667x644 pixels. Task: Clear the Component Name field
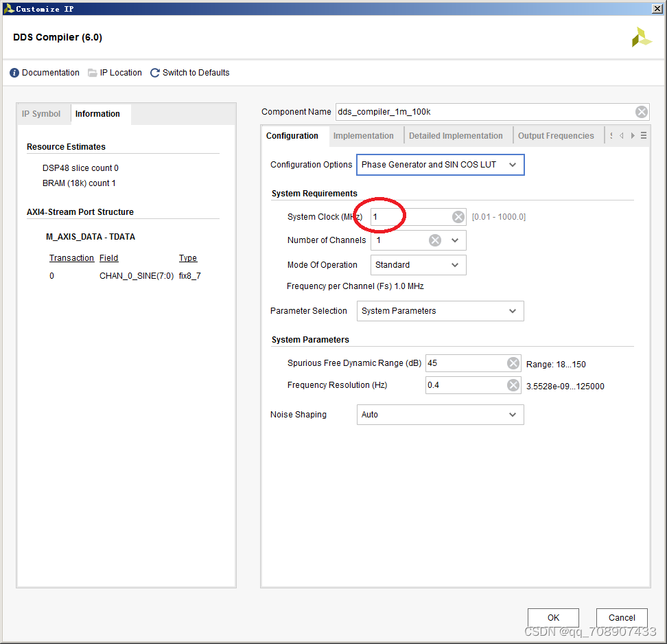click(x=642, y=112)
